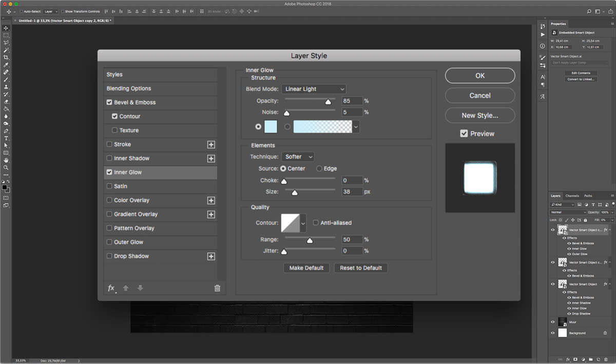Click the foreground color chip in toolbar
The image size is (616, 364).
[x=5, y=188]
